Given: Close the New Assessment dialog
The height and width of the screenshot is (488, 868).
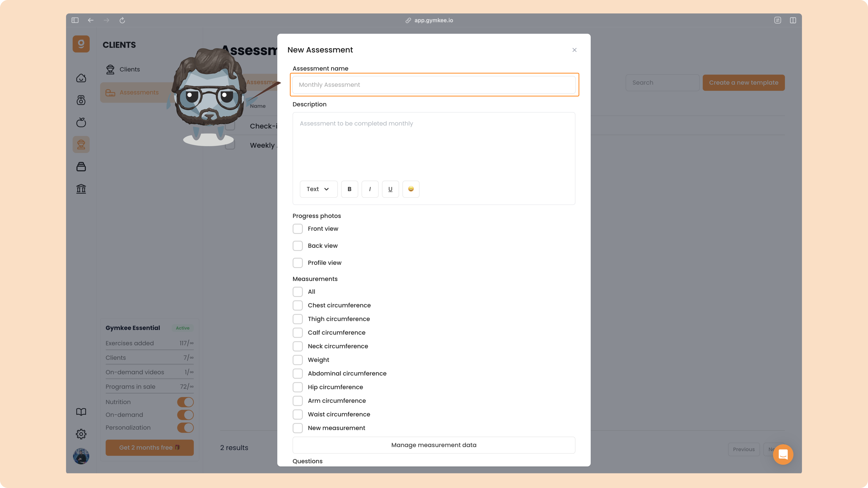Looking at the screenshot, I should pyautogui.click(x=574, y=50).
